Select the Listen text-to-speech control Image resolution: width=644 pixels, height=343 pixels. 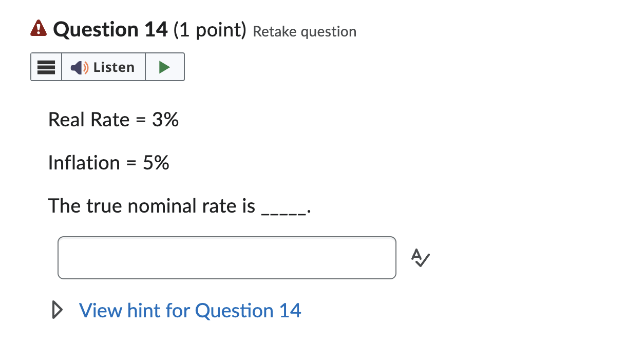coord(103,67)
